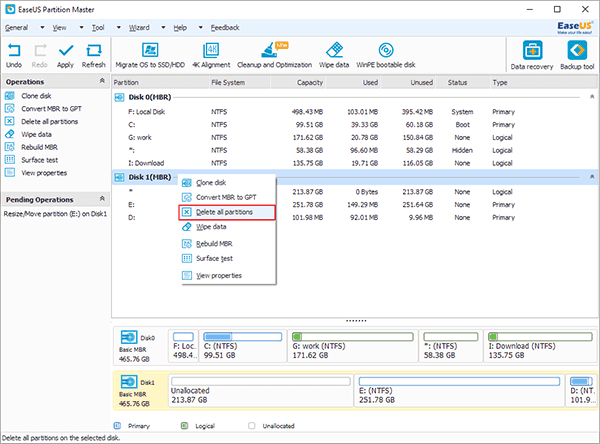600x444 pixels.
Task: Click the splitter dots above the disk map
Action: [x=356, y=321]
